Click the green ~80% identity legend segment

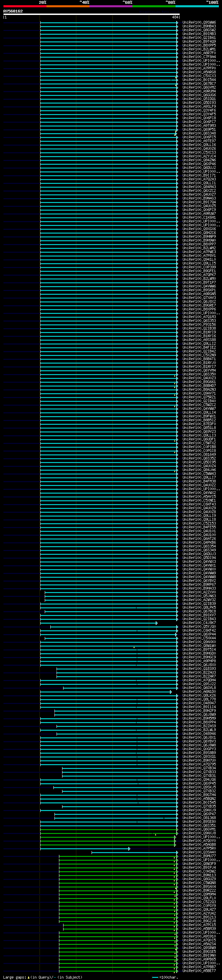[154, 6]
